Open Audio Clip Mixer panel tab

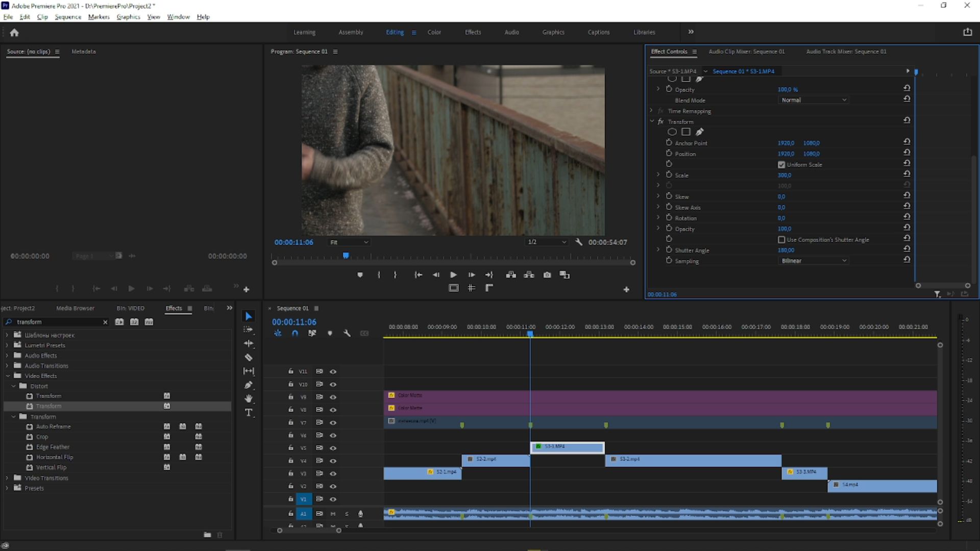coord(746,52)
